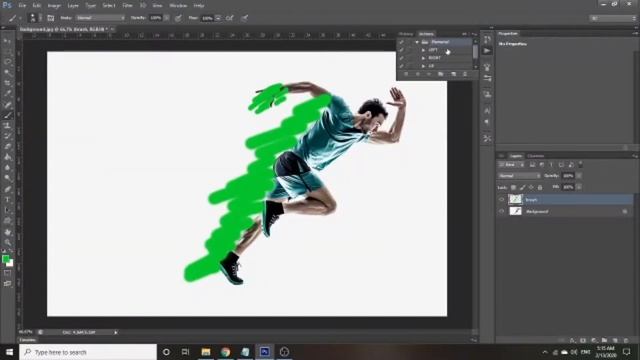Select the Move tool

click(7, 41)
